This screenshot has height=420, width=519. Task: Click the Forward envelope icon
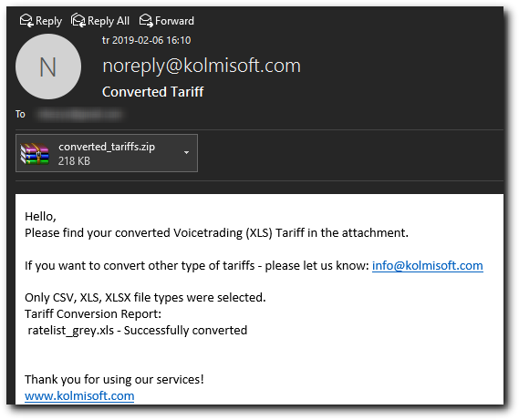[146, 21]
